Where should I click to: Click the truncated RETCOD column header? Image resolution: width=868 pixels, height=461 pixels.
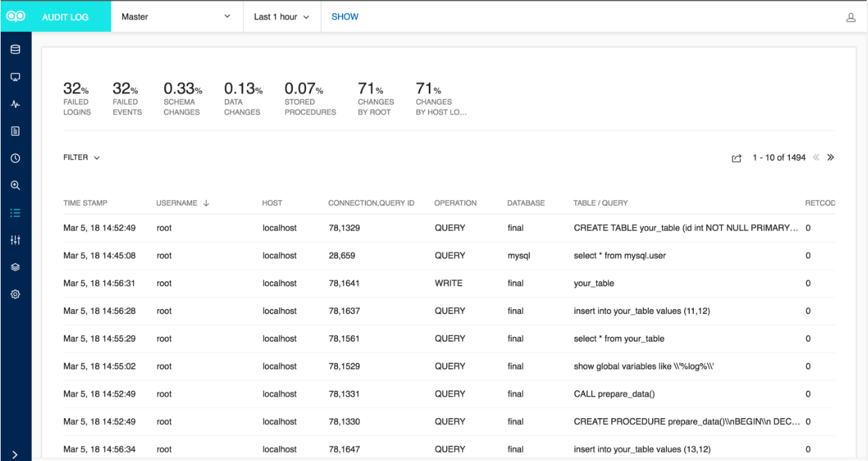point(820,203)
